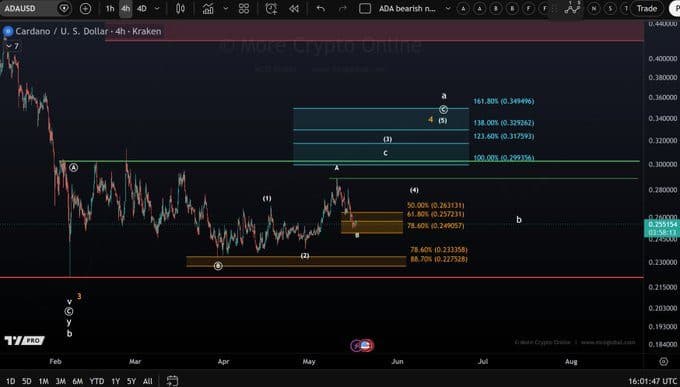Click the zigzag pattern drawing icon
Viewport: 680px width, 387px height.
(x=573, y=9)
